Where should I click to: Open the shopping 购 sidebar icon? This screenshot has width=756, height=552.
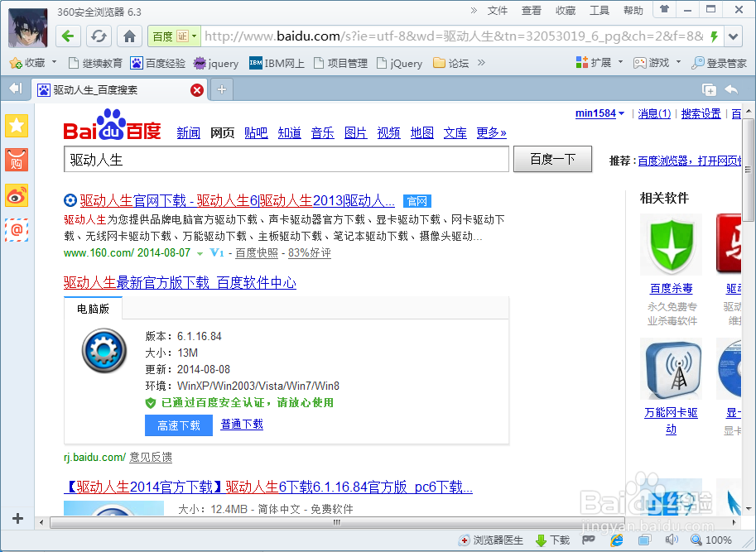[17, 161]
